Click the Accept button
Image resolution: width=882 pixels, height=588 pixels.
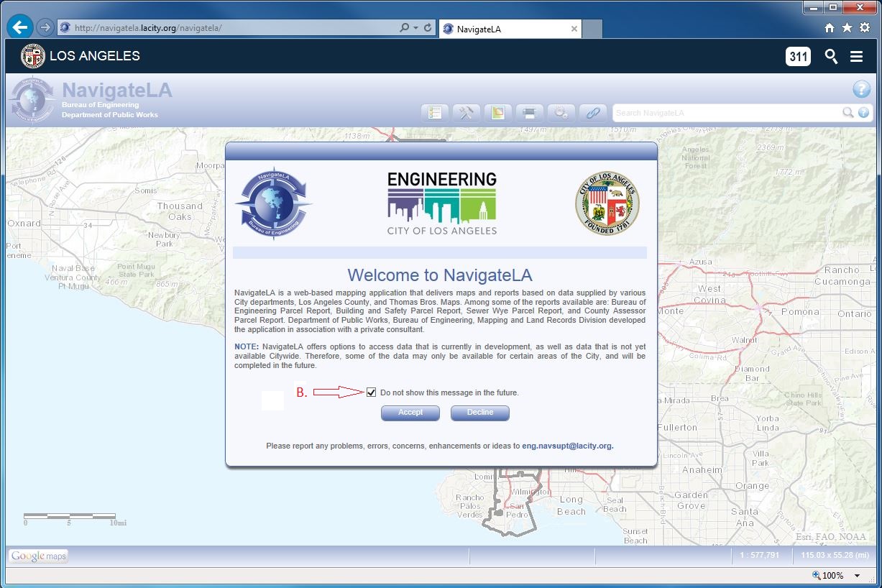tap(410, 413)
